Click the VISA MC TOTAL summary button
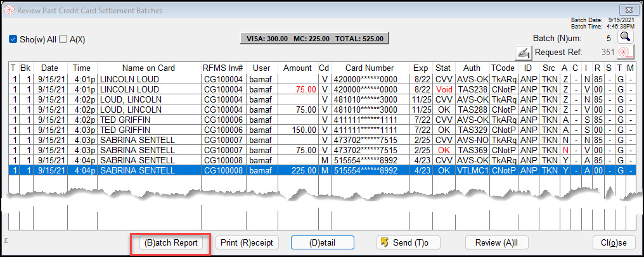This screenshot has width=644, height=257. point(314,38)
